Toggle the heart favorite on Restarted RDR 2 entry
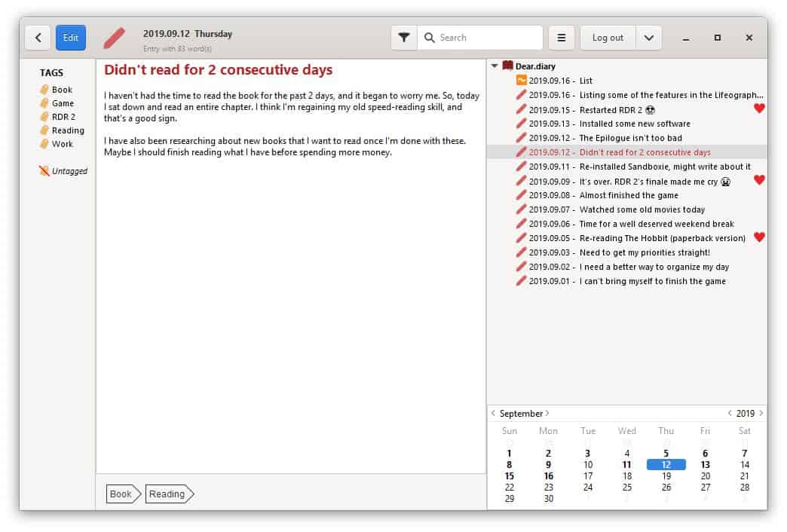This screenshot has width=787, height=532. click(x=758, y=109)
